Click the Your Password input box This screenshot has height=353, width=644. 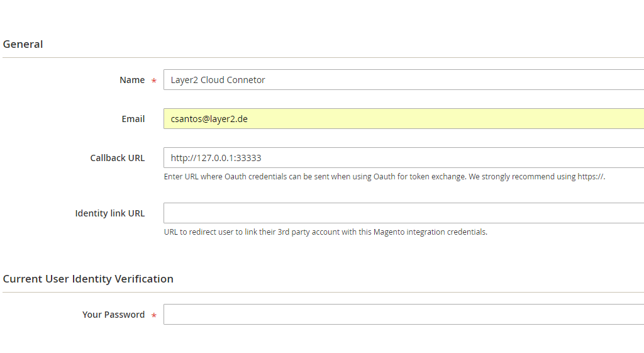[402, 315]
